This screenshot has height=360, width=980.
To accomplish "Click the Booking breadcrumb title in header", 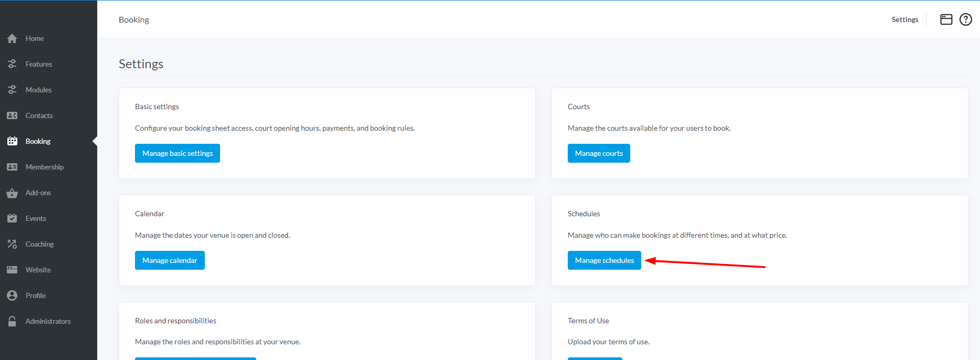I will 134,19.
